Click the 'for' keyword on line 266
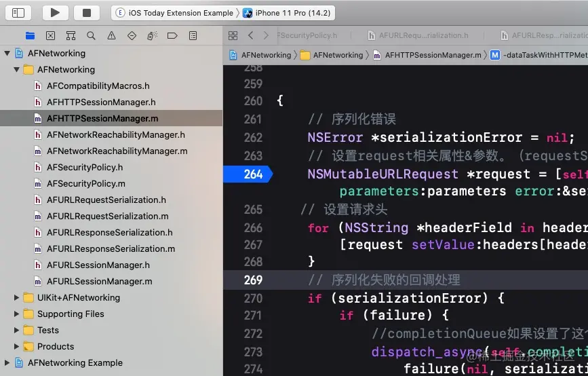This screenshot has height=376, width=588. click(x=318, y=228)
